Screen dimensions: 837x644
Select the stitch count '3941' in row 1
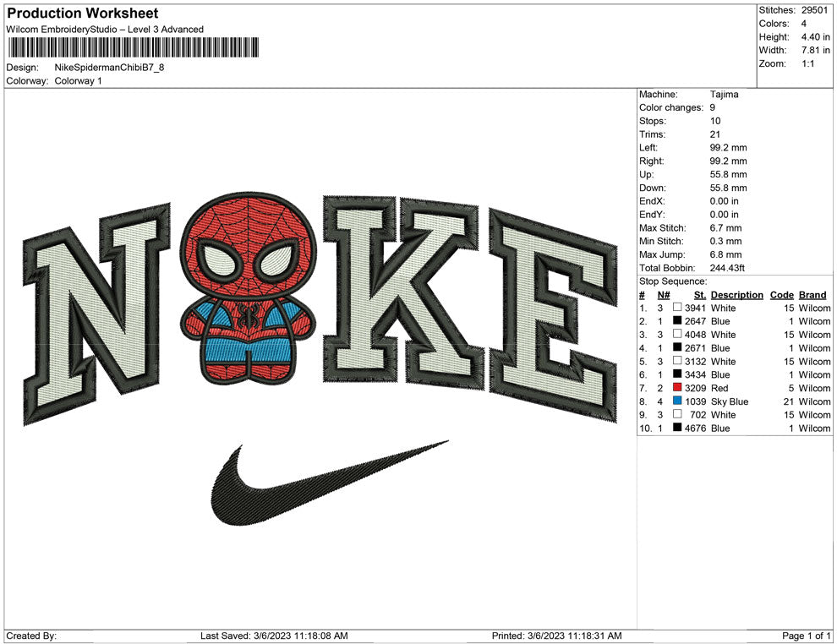[695, 308]
